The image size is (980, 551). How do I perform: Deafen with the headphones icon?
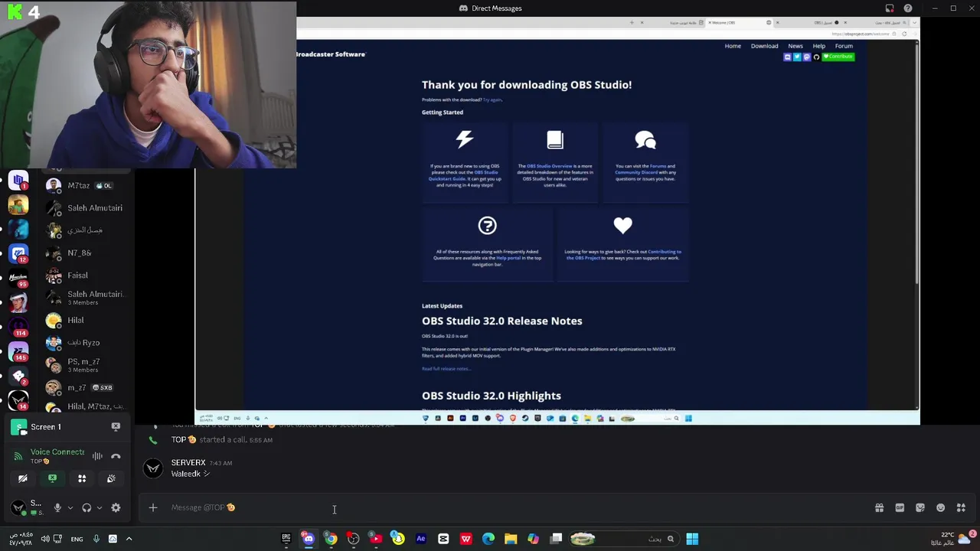pos(87,507)
